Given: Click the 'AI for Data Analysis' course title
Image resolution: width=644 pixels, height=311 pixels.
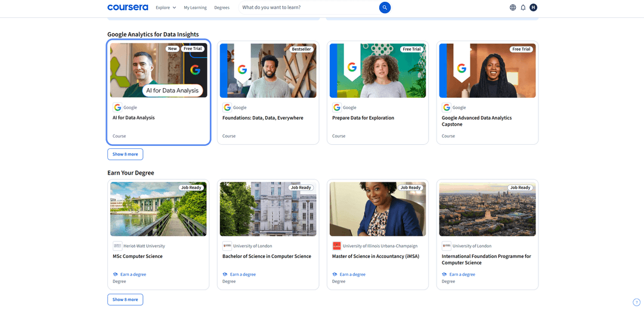Looking at the screenshot, I should tap(134, 118).
